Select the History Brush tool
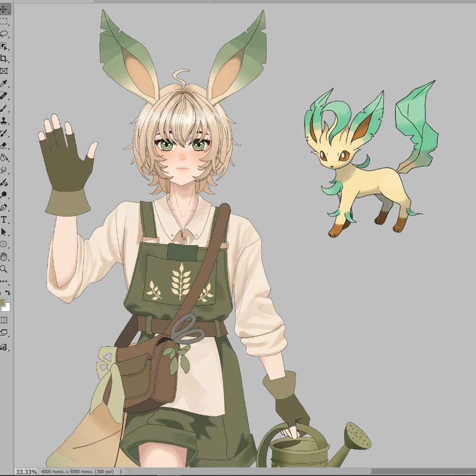This screenshot has width=476, height=476. 4,133
